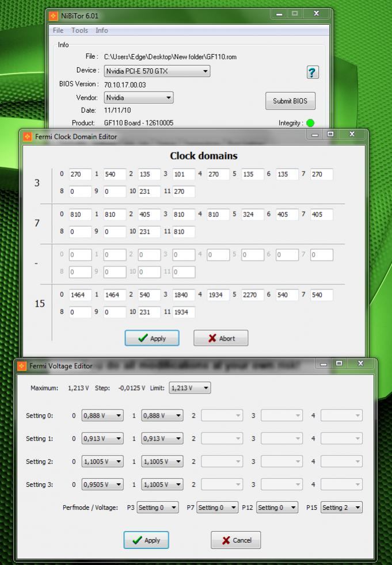The width and height of the screenshot is (392, 565).
Task: Open the File menu
Action: [x=58, y=30]
